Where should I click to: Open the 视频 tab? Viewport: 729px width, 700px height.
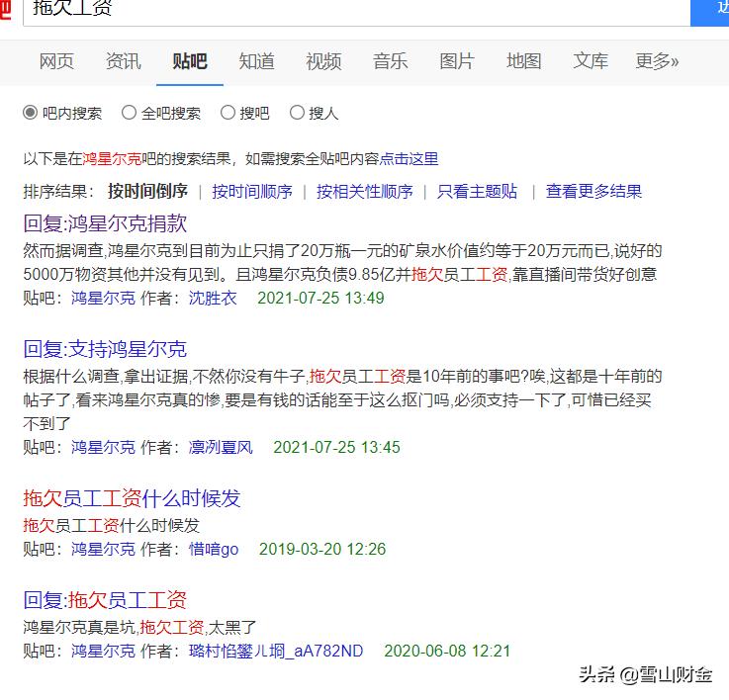[323, 61]
